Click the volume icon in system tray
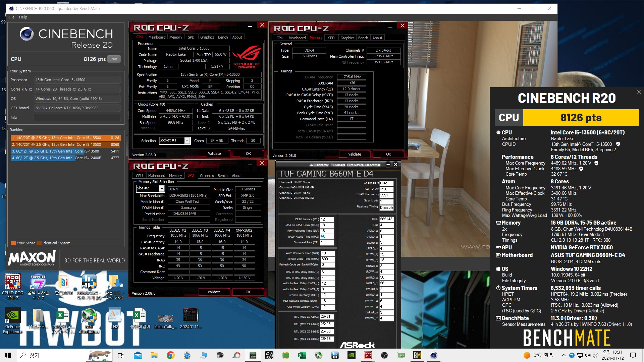Viewport: 644px width, 362px height. (588, 355)
